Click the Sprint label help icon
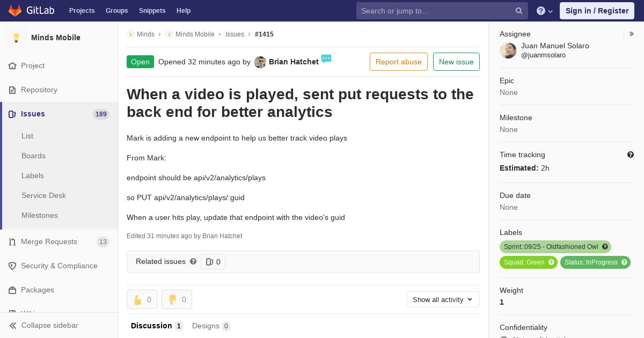644x338 pixels. pos(605,247)
